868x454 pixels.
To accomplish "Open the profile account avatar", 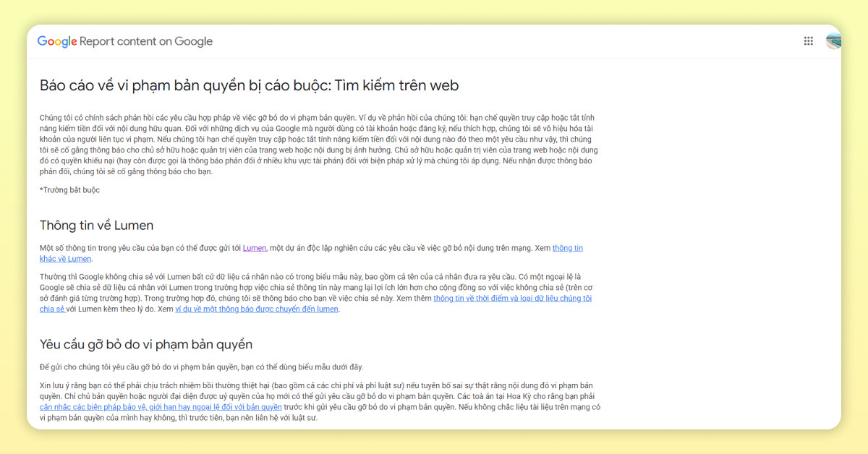I will coord(833,41).
